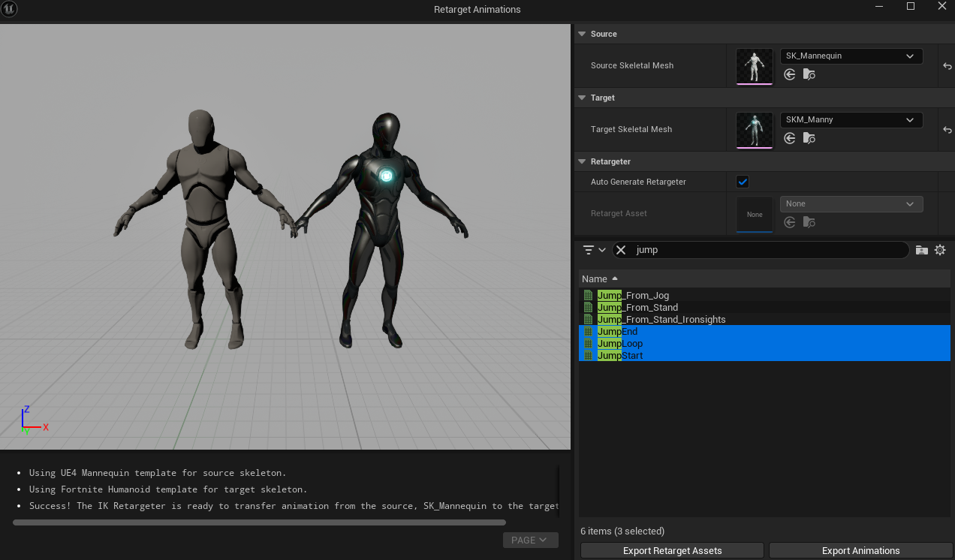Maximize the Retarget Animations window
Viewport: 955px width, 560px height.
pos(911,6)
